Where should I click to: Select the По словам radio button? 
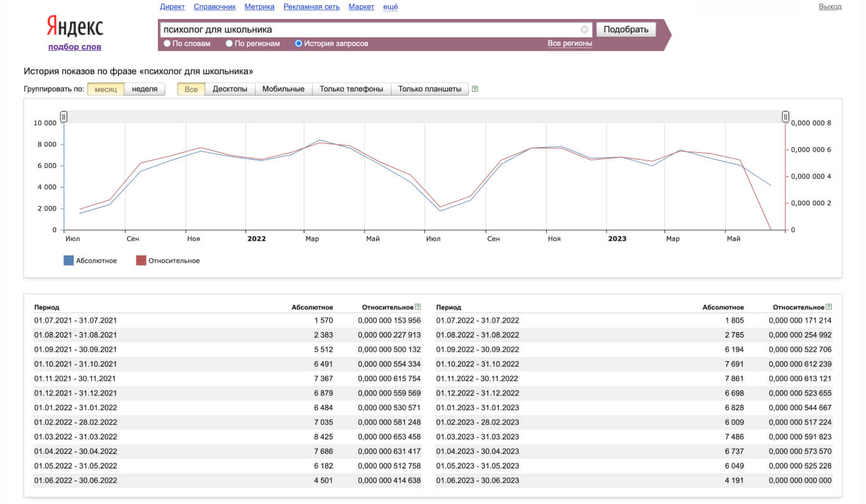tap(167, 44)
